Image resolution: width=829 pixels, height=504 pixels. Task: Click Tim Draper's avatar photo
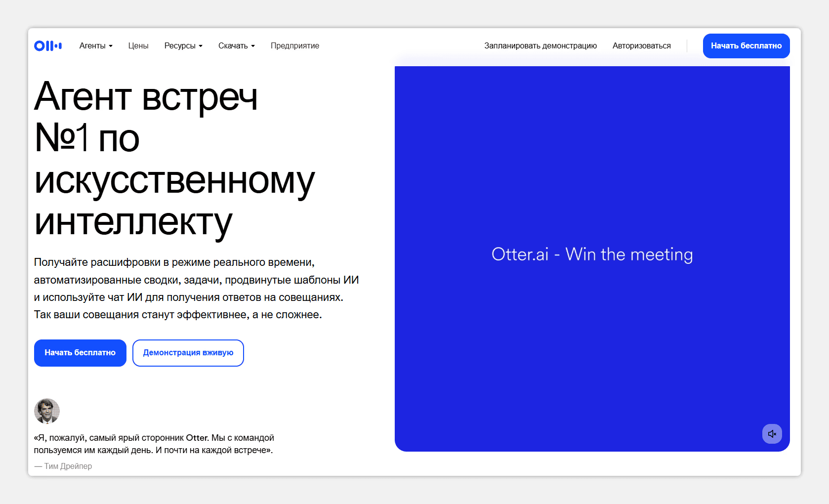[x=47, y=411]
